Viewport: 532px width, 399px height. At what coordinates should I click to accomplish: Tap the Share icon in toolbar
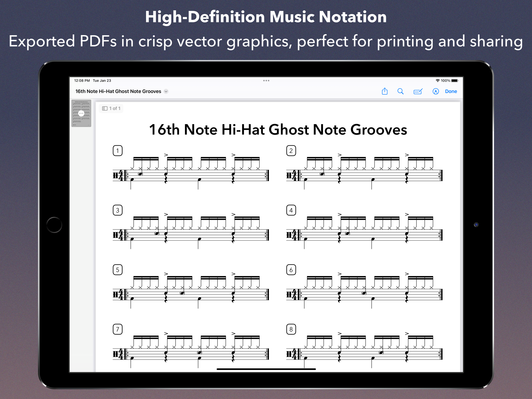(x=385, y=91)
